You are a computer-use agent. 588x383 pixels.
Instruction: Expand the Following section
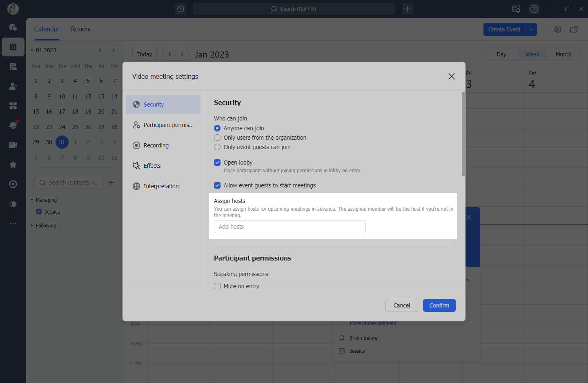(x=32, y=225)
